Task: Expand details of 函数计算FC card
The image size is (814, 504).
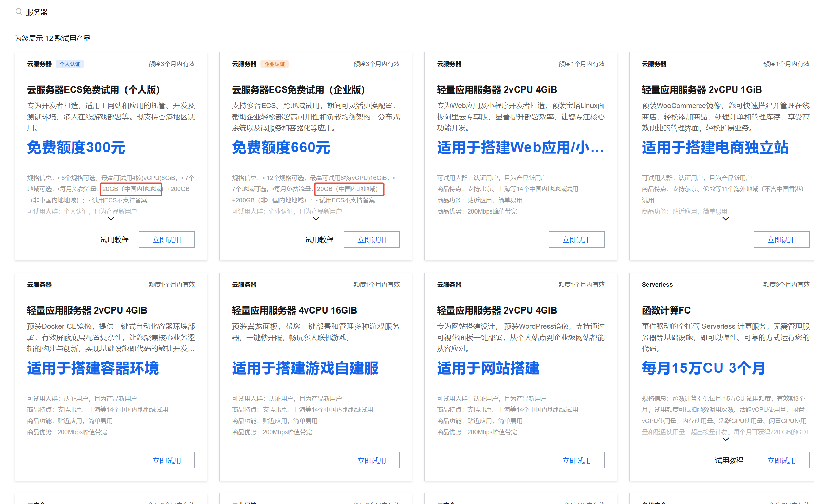Action: (725, 439)
